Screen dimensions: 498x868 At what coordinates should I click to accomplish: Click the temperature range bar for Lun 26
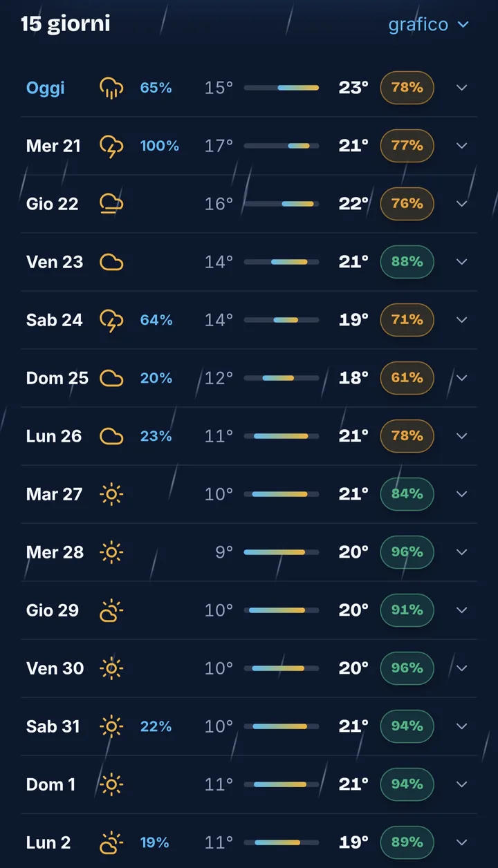coord(282,436)
